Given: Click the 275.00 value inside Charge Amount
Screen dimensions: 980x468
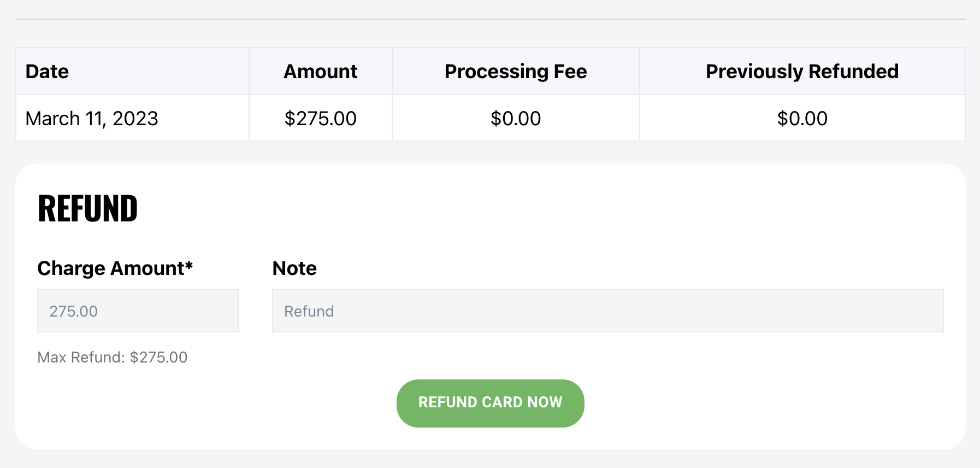Looking at the screenshot, I should [73, 311].
